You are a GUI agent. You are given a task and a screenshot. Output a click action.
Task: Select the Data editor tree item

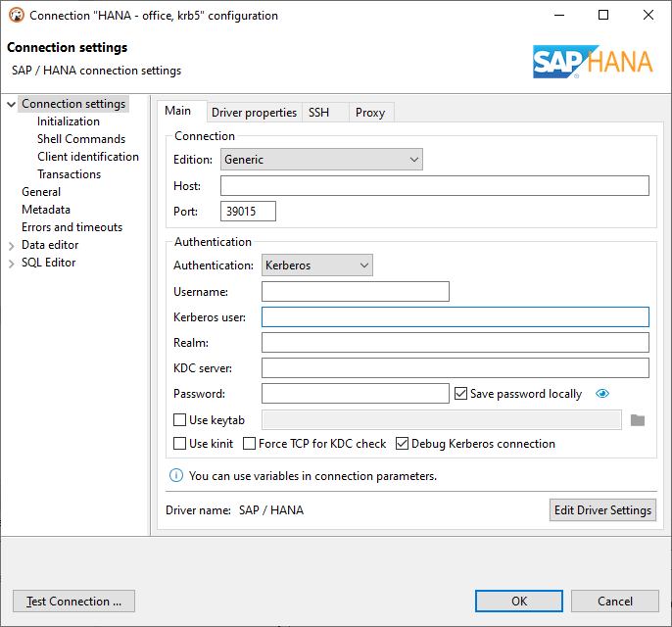click(x=50, y=245)
